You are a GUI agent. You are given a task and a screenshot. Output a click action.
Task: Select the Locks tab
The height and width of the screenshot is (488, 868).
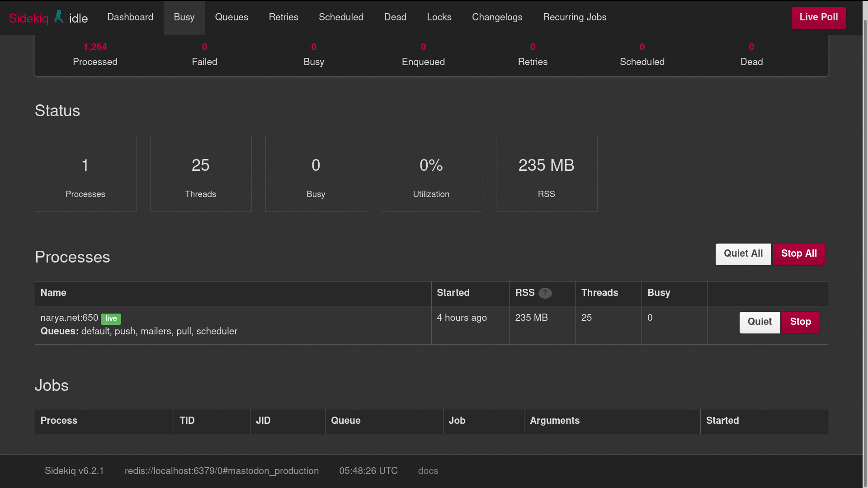pyautogui.click(x=439, y=17)
